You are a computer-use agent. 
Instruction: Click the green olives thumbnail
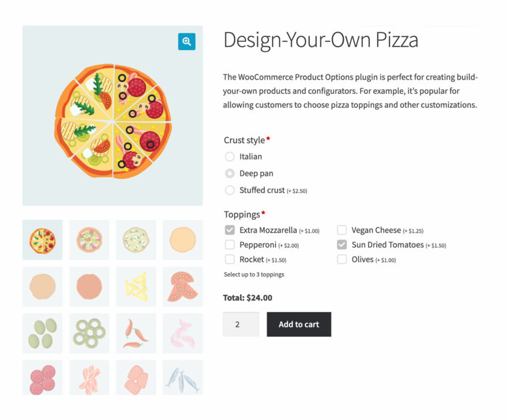point(42,332)
